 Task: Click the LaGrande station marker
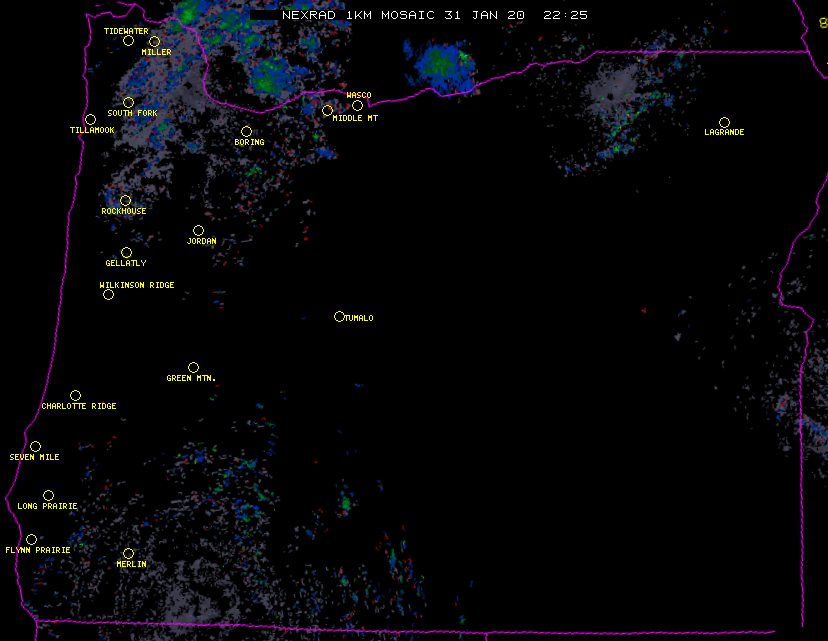724,122
